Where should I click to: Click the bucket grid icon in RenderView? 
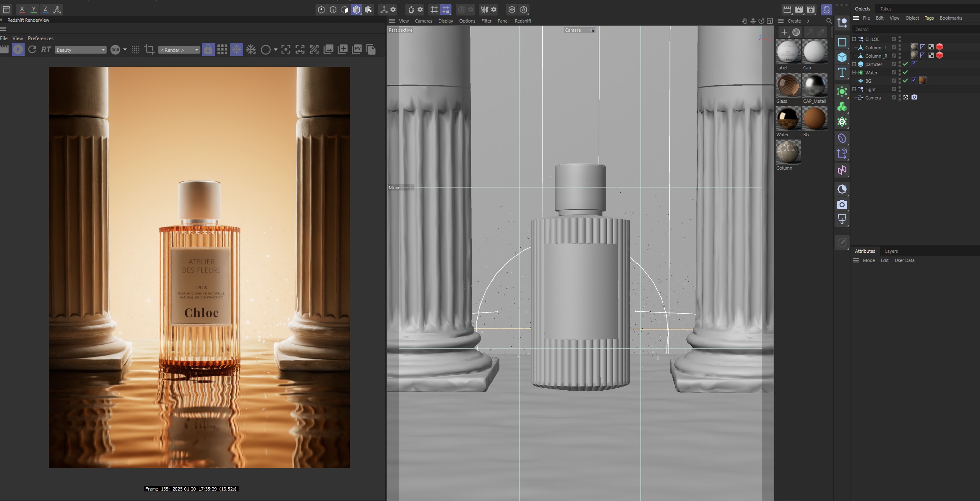pyautogui.click(x=222, y=49)
